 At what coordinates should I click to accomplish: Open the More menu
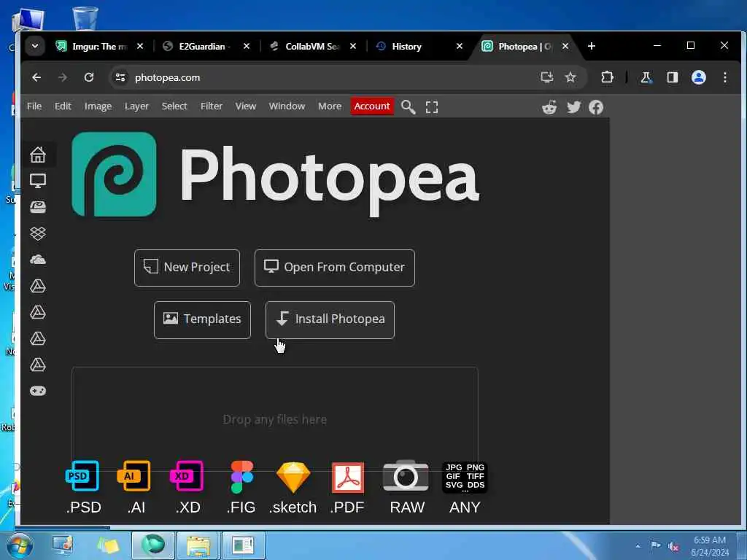[330, 106]
